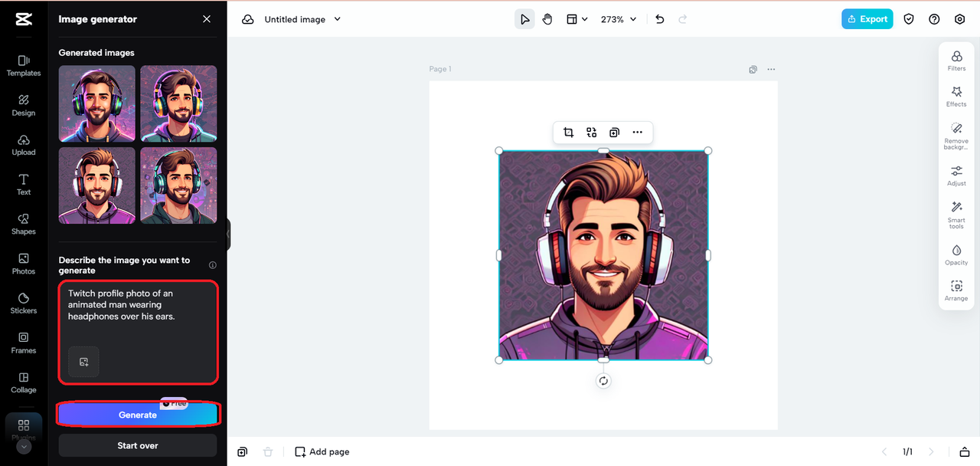
Task: Open the Stickers sidebar panel
Action: click(24, 304)
